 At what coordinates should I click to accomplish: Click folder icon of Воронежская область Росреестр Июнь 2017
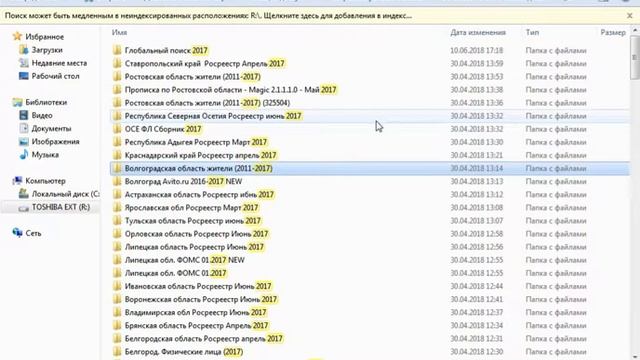click(x=117, y=299)
